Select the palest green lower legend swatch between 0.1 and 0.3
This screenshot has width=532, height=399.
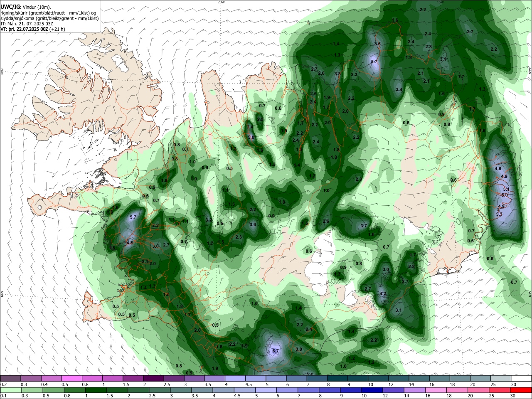coord(11,390)
